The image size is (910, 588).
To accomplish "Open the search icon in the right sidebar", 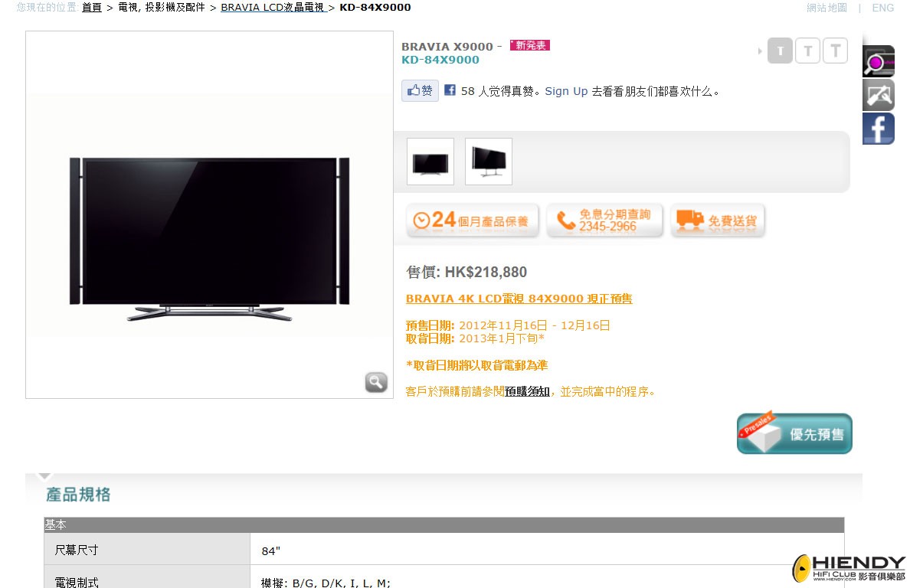I will (x=878, y=61).
